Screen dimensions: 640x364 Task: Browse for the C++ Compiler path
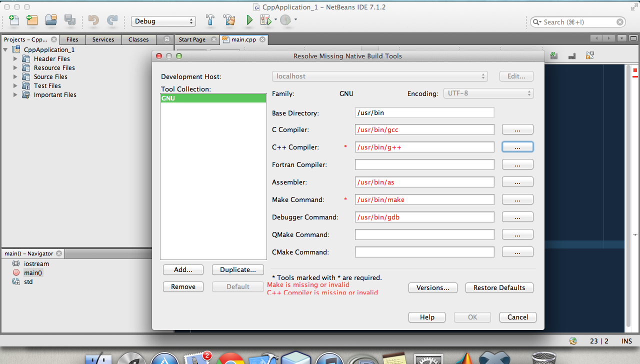pyautogui.click(x=517, y=147)
